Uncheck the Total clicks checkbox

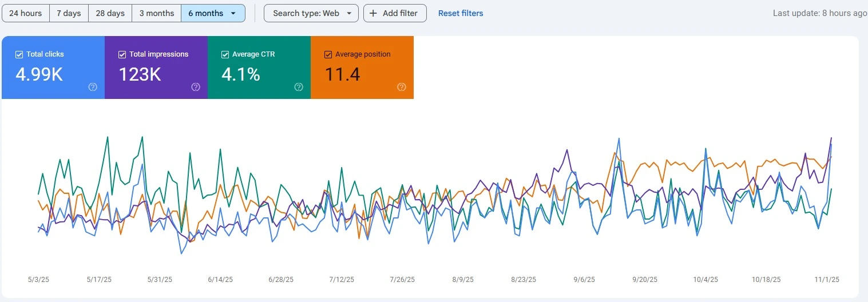pyautogui.click(x=19, y=54)
